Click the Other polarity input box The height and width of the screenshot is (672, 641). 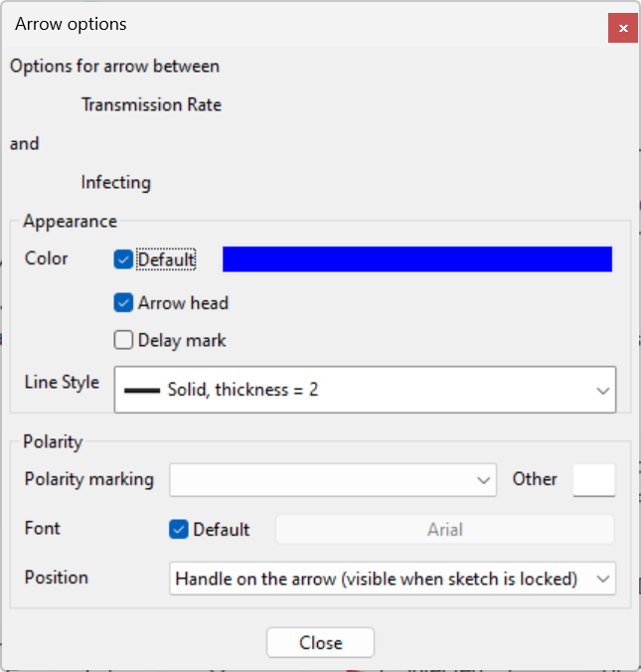click(x=594, y=479)
